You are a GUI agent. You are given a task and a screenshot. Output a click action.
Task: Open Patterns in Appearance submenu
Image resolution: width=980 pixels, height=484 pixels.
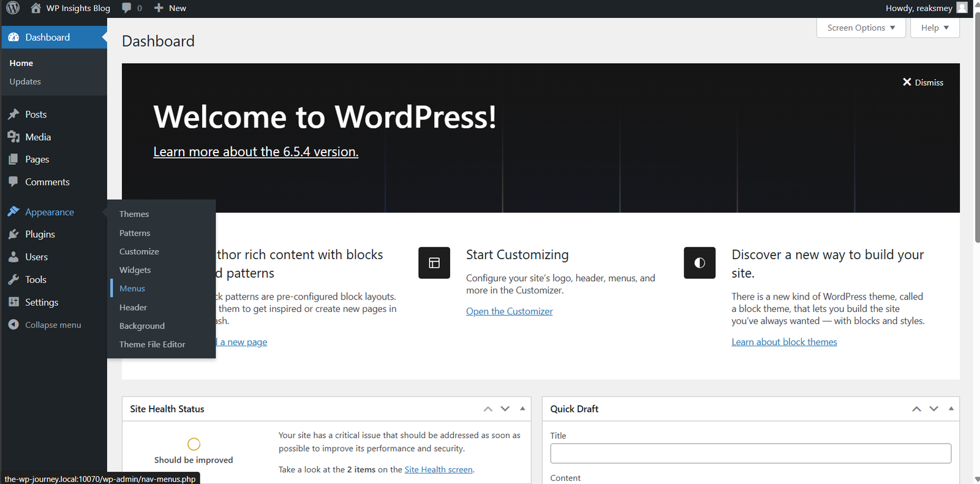[135, 233]
